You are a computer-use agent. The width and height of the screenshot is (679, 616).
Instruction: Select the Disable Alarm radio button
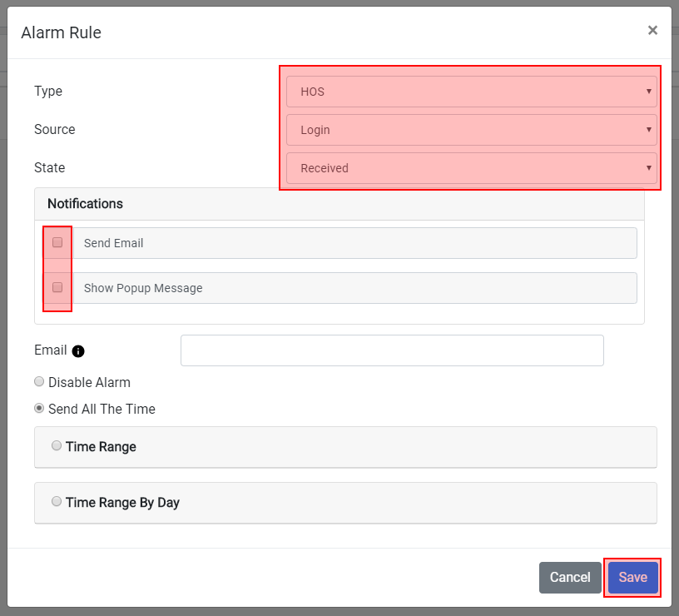[39, 381]
